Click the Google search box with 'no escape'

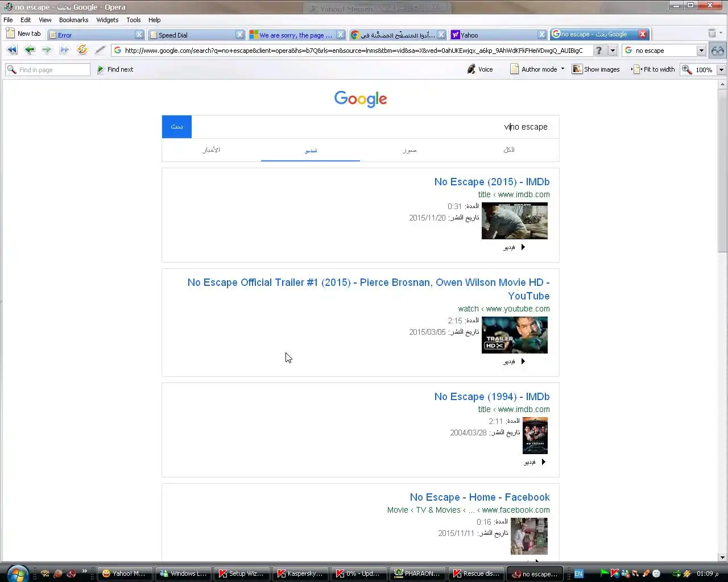point(375,126)
